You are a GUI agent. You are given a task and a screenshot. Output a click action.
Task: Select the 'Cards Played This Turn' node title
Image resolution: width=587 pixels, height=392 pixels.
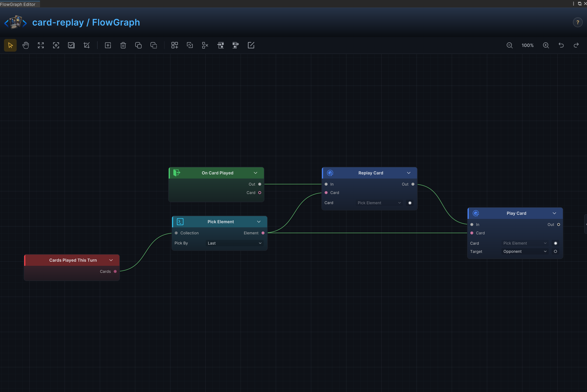tap(73, 260)
